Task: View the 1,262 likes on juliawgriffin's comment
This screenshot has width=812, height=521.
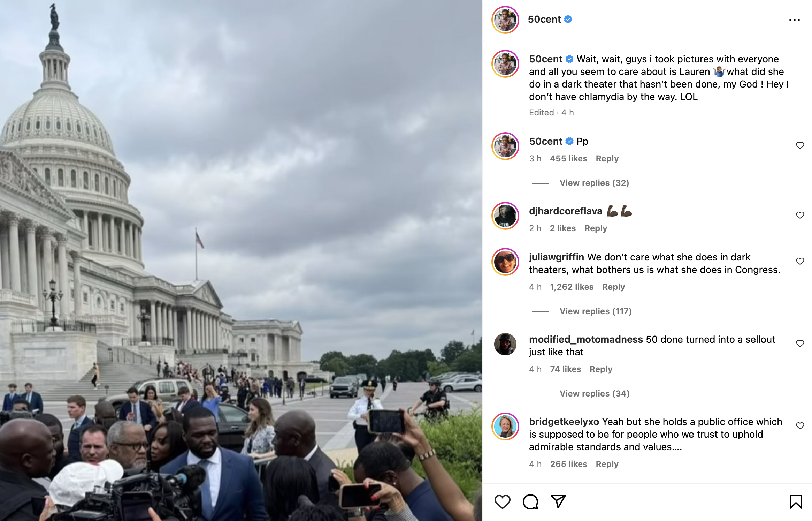Action: click(x=572, y=287)
